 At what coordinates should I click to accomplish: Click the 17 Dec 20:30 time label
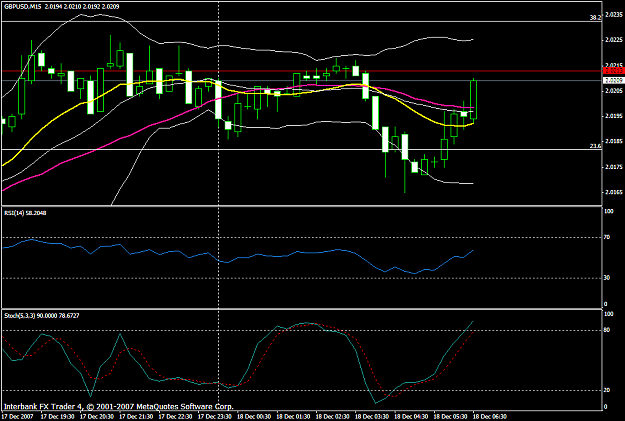point(97,417)
